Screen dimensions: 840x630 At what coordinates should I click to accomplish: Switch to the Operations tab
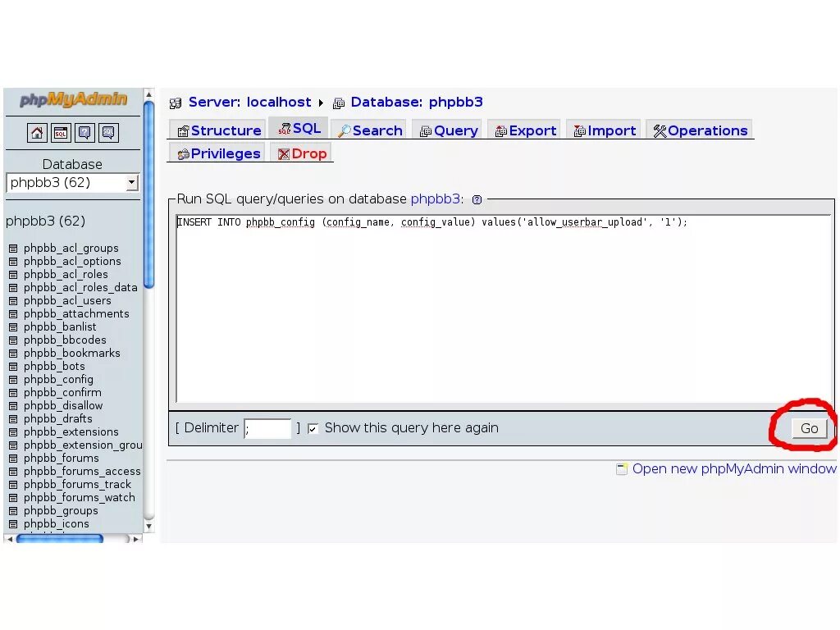(700, 130)
